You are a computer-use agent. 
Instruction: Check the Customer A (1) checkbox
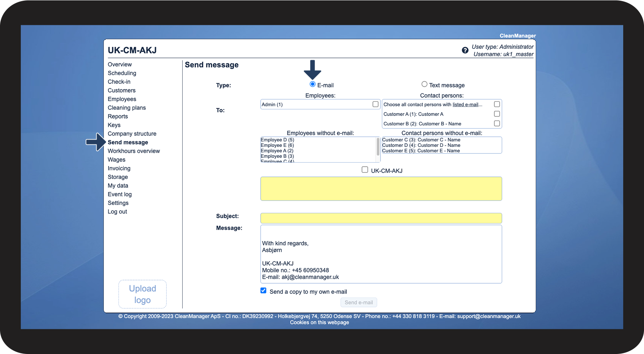[497, 114]
